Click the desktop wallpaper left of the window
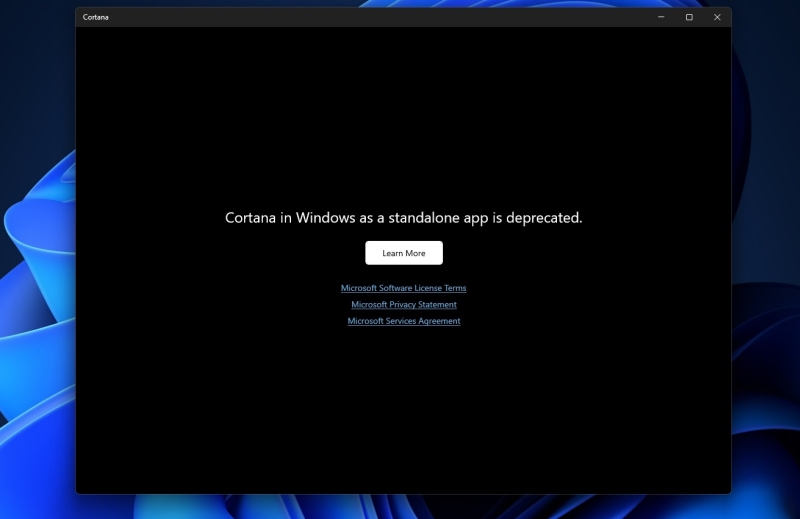Image resolution: width=800 pixels, height=519 pixels. 37,300
